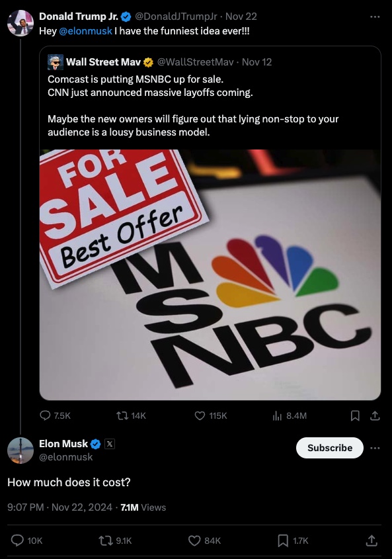This screenshot has height=559, width=392.
Task: Repost Wall Street Mav's tweet
Action: coord(121,415)
